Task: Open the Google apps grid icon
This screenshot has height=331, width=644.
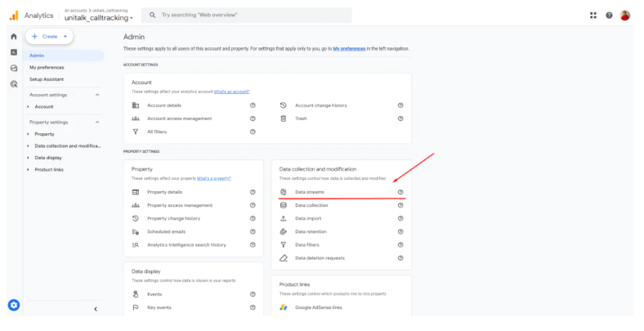Action: click(x=593, y=16)
